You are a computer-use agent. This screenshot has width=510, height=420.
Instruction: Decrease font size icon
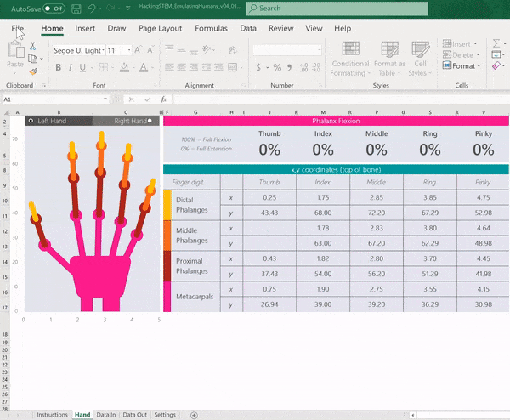click(150, 50)
